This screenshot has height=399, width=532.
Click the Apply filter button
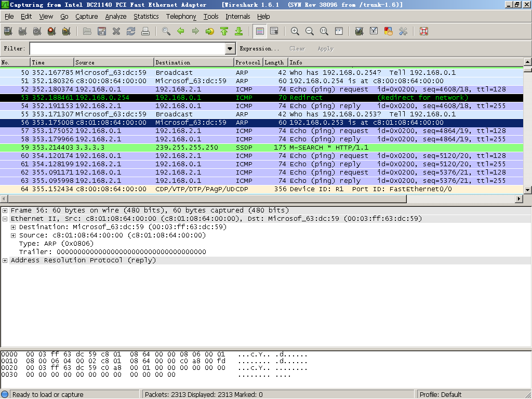326,48
